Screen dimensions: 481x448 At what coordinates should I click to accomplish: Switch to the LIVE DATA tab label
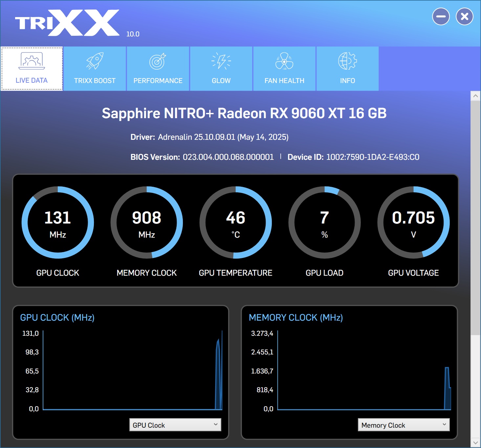[32, 80]
